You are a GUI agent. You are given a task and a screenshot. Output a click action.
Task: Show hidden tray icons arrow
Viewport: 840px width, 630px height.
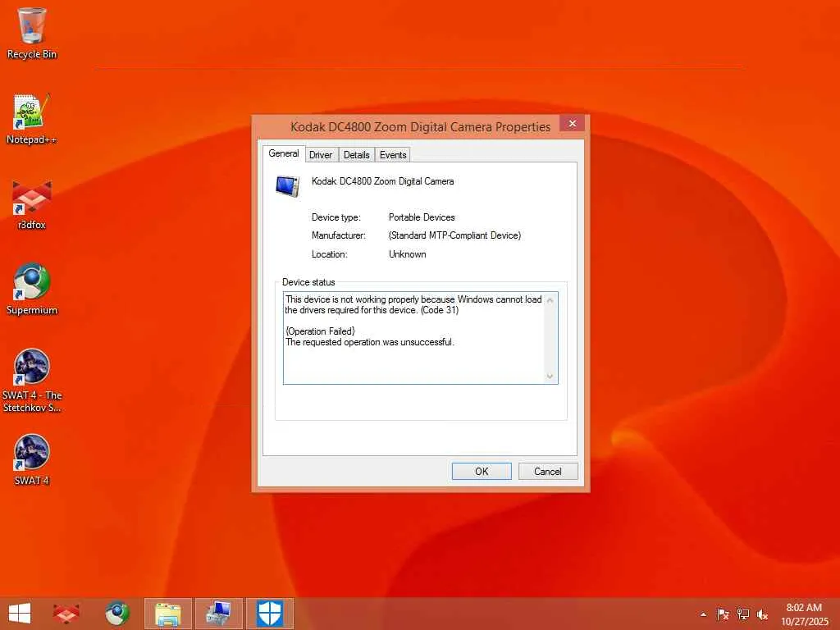coord(703,614)
